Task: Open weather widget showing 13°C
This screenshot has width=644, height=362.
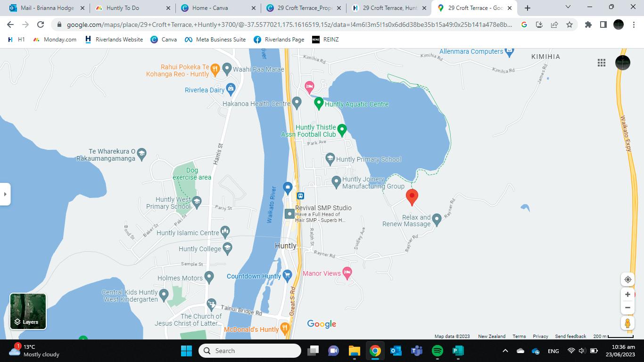Action: (x=34, y=351)
